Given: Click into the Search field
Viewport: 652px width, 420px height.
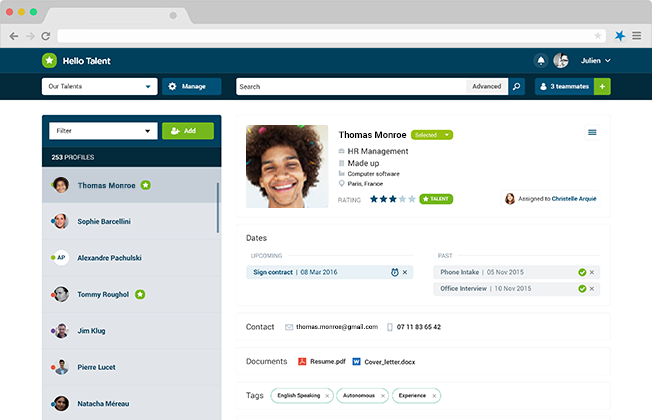Looking at the screenshot, I should pyautogui.click(x=351, y=86).
